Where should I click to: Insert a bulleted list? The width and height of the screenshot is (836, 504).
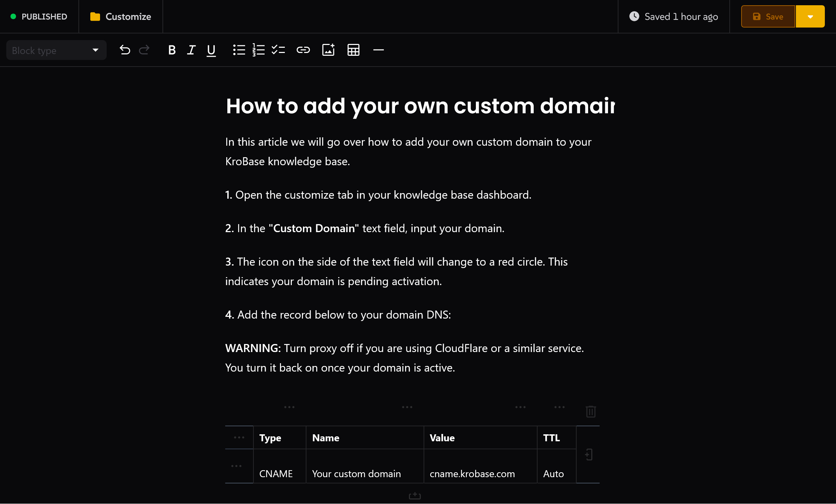click(239, 50)
